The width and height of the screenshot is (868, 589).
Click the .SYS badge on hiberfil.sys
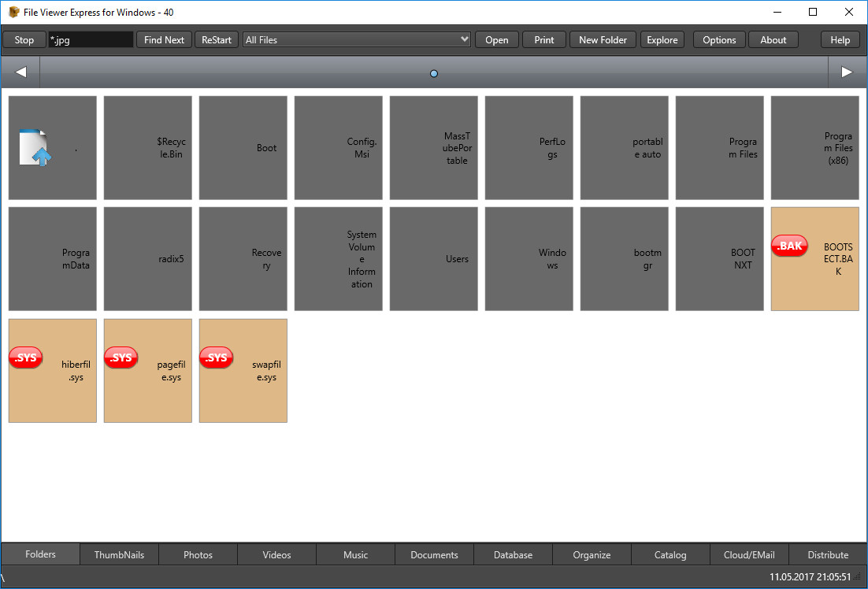point(26,358)
